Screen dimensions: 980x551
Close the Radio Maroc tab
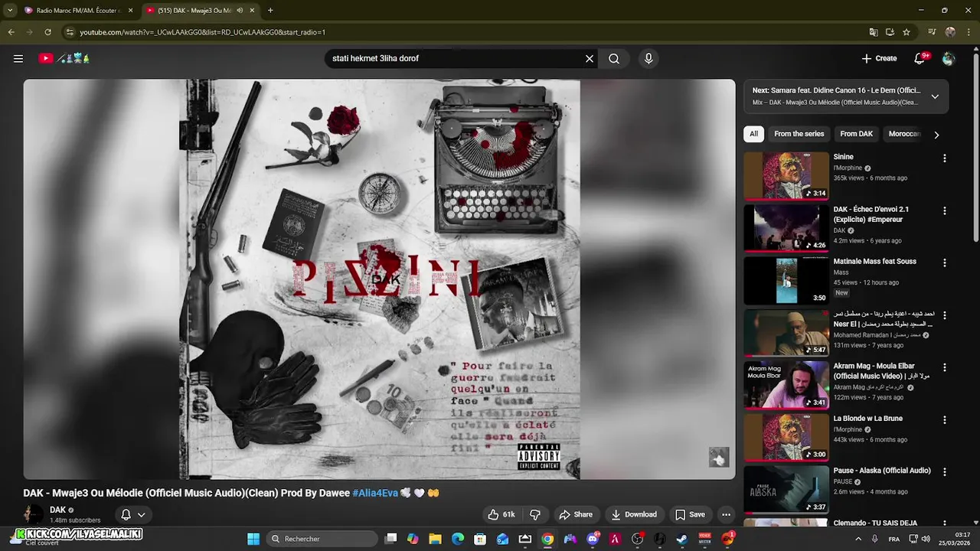(x=130, y=11)
